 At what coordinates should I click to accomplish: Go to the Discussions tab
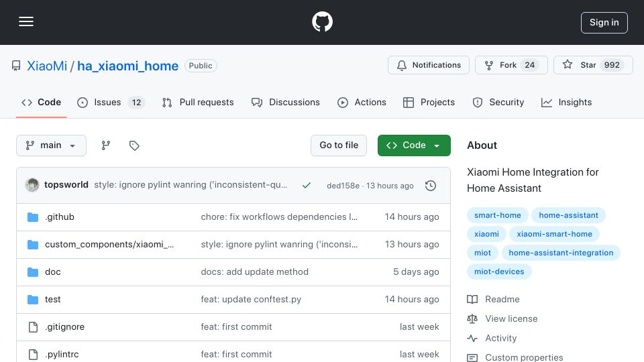pyautogui.click(x=286, y=102)
